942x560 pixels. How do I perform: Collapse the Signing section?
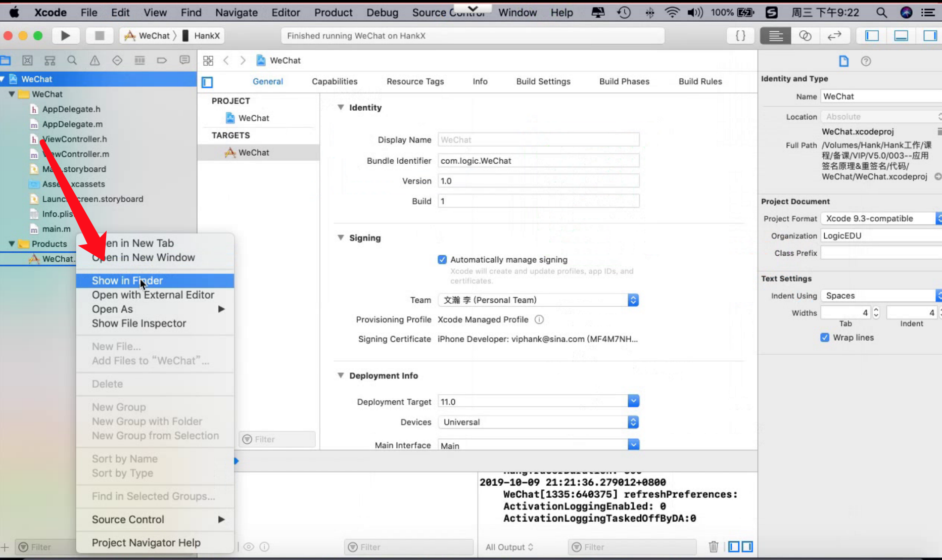coord(341,238)
